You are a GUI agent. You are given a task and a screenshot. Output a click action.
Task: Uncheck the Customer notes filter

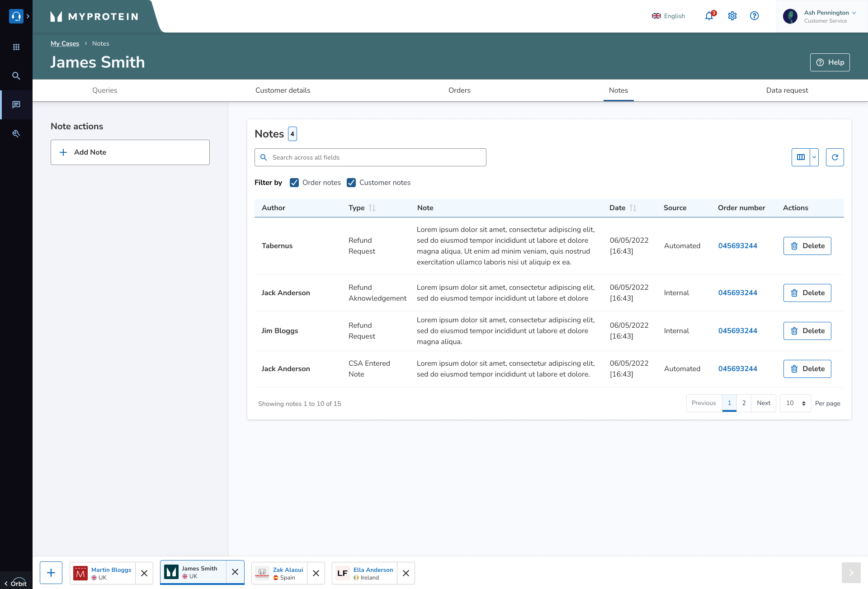tap(351, 183)
